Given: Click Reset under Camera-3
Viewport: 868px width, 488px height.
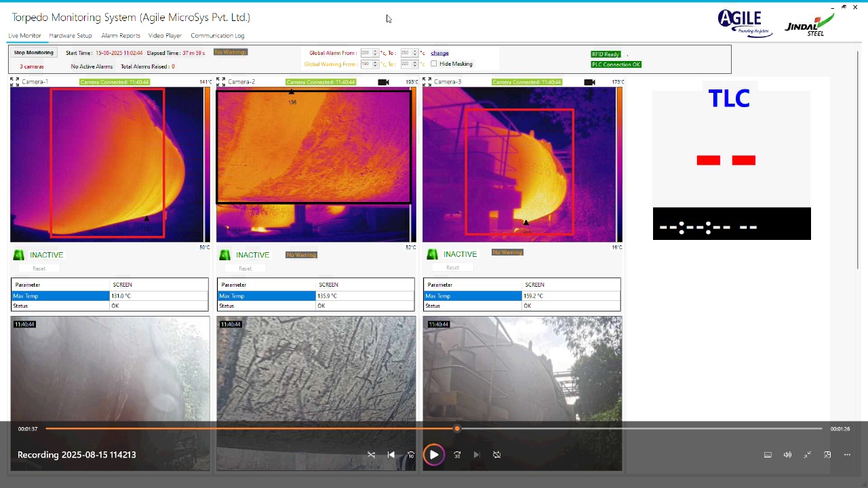Looking at the screenshot, I should click(x=452, y=267).
